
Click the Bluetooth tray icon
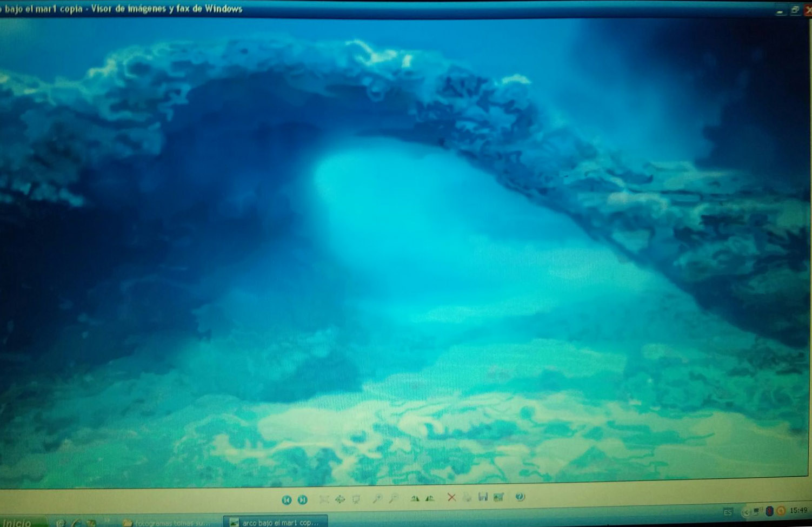(x=769, y=511)
